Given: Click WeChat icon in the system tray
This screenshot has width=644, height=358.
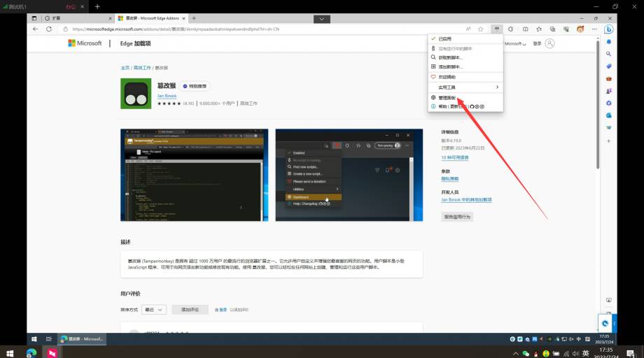Looking at the screenshot, I should coord(526,354).
